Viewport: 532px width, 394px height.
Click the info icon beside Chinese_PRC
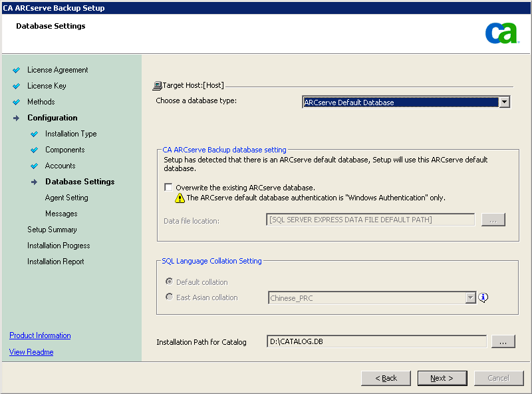[483, 297]
